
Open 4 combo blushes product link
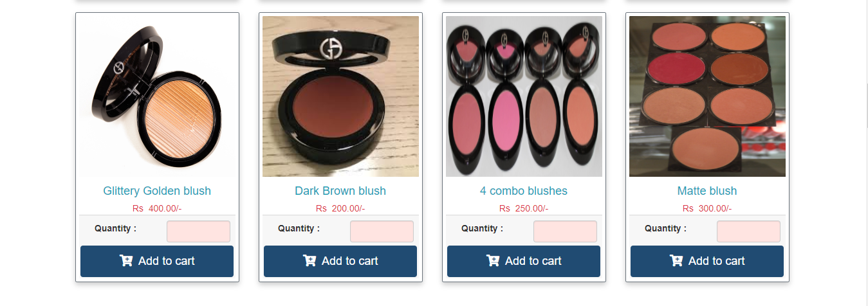(524, 191)
